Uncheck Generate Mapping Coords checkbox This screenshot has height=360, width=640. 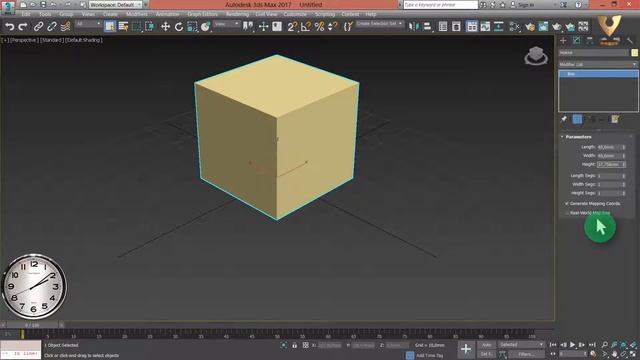[567, 203]
